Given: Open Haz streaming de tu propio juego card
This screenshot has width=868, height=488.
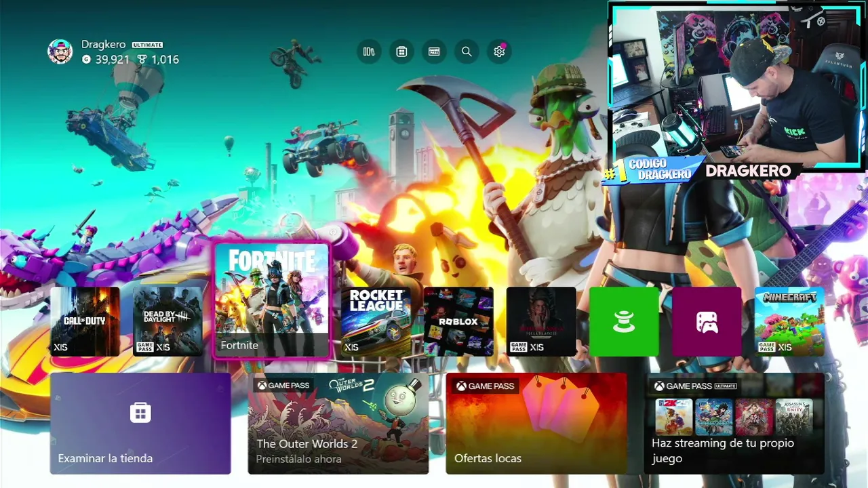Looking at the screenshot, I should point(734,424).
